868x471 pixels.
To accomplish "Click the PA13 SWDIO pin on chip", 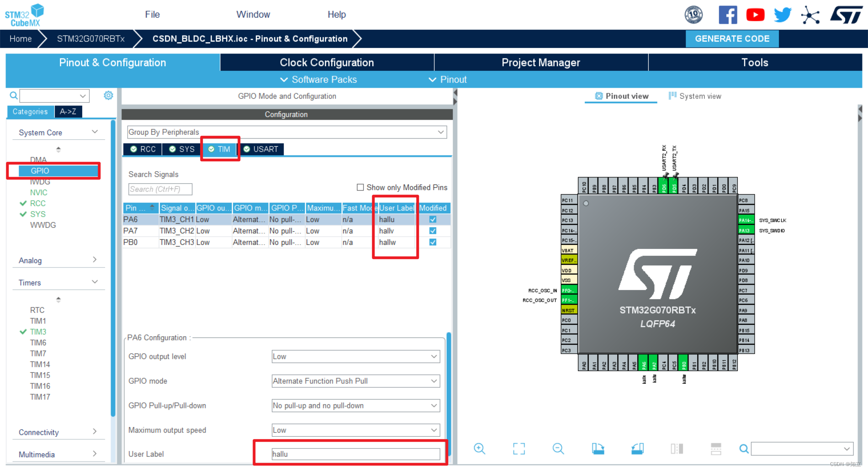I will coord(746,230).
